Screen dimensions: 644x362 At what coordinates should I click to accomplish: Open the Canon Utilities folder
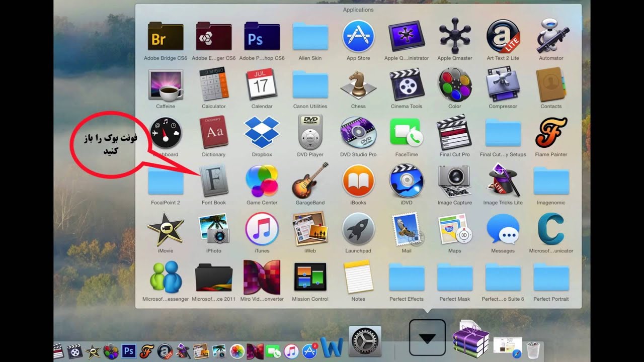pos(310,84)
